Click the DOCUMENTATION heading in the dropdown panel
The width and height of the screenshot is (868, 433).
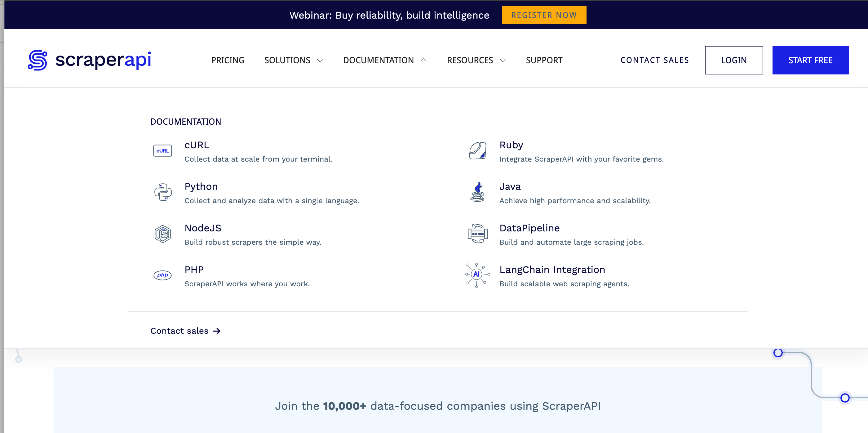186,122
